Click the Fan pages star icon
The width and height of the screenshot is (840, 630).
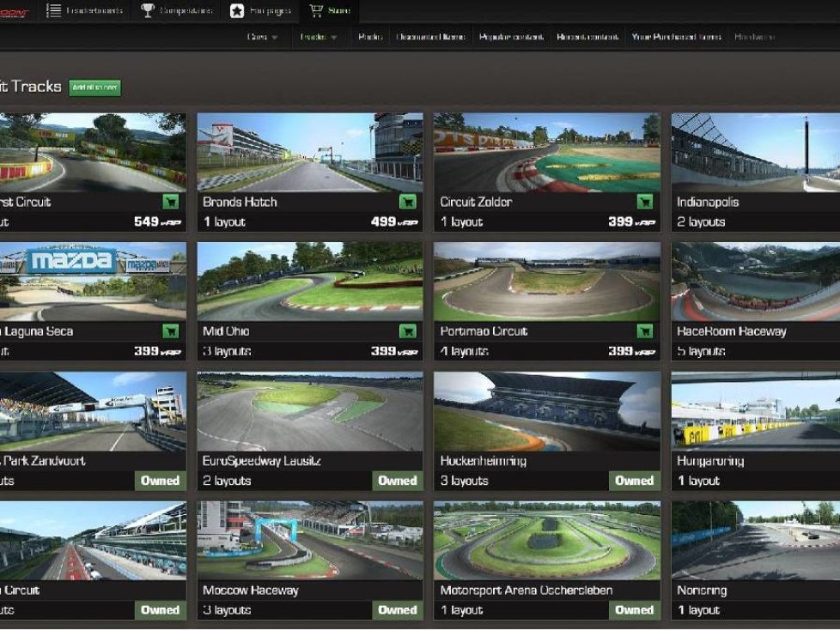tap(237, 10)
